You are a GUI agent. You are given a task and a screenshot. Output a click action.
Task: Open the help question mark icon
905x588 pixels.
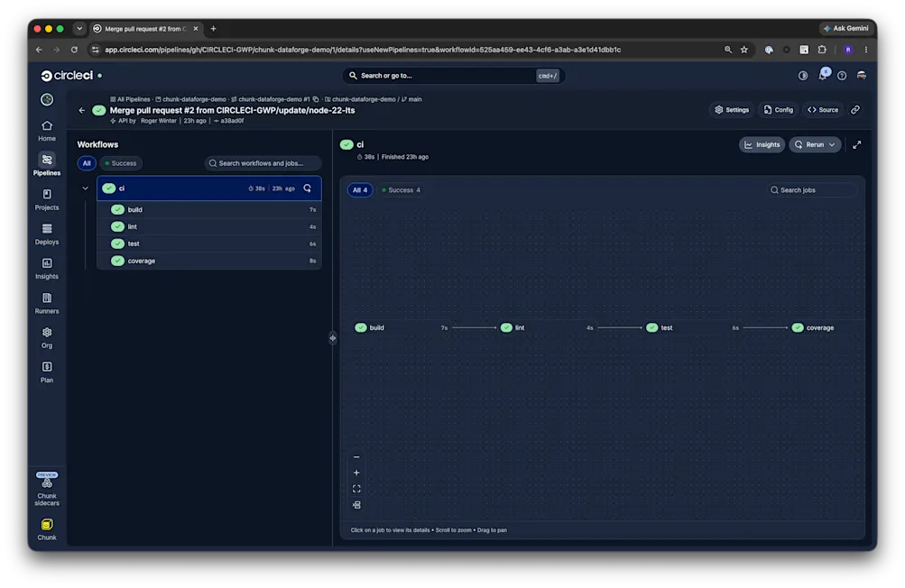(x=842, y=76)
